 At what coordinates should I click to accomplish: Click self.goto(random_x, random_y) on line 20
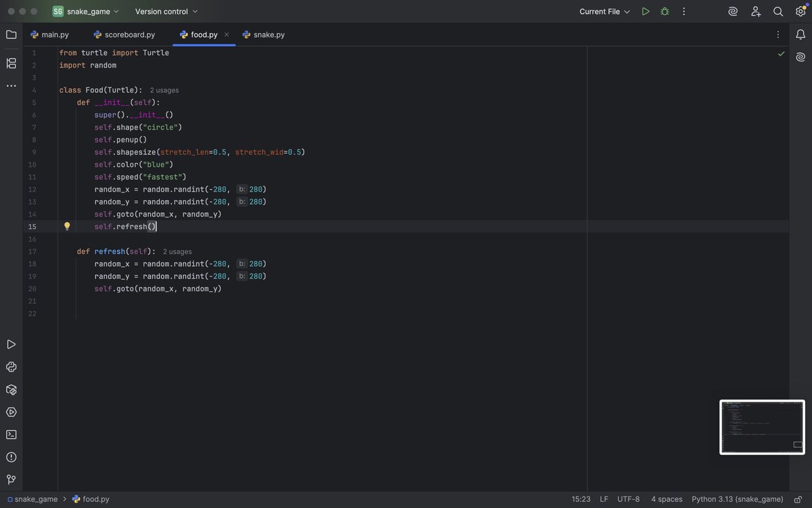coord(158,289)
